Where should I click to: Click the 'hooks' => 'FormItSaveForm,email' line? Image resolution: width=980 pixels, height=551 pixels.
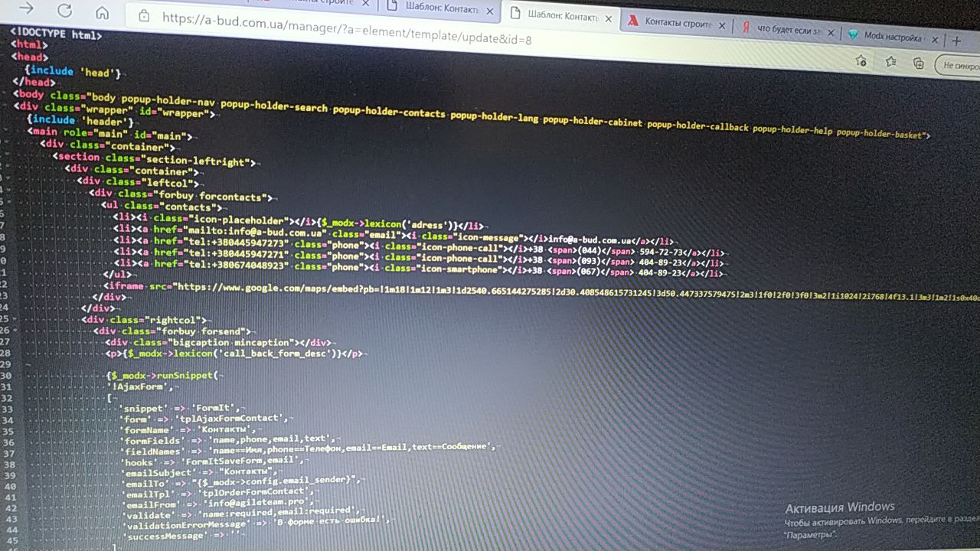213,462
